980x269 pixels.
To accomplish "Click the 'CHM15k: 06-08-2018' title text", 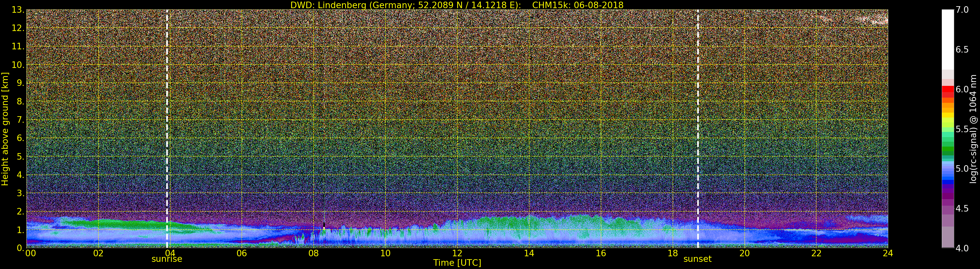I will [578, 5].
